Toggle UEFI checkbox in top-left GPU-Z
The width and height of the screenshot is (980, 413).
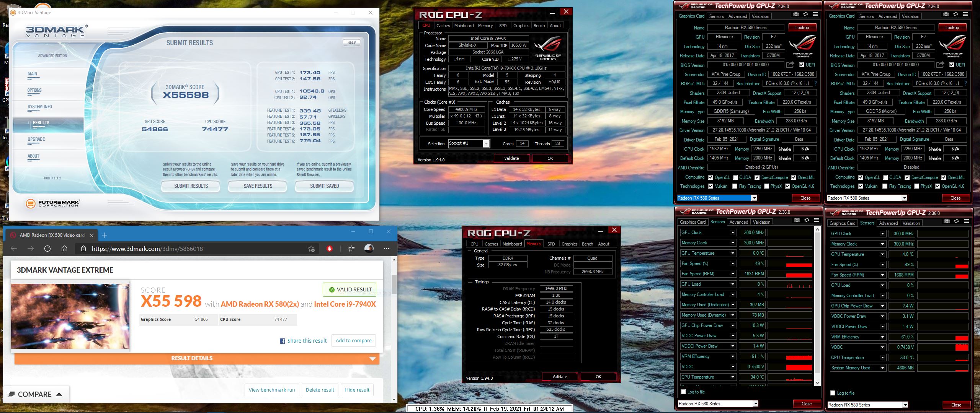pos(801,65)
